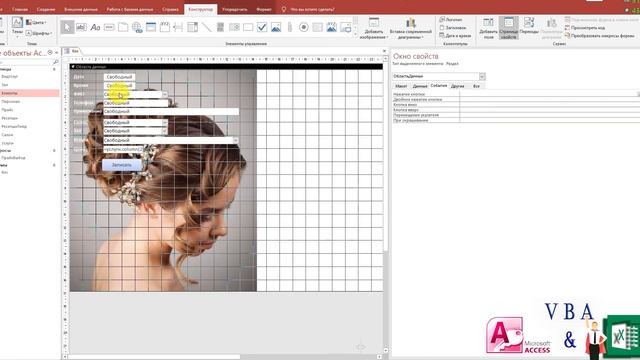Click the Область данных section bar
Viewport: 640px width, 360px height.
[x=226, y=67]
